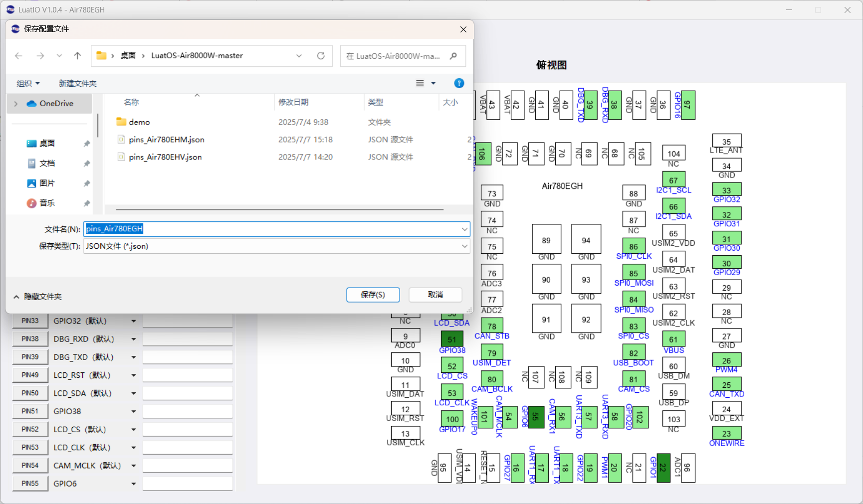Open PIN49 LCD_RST function dropdown
Viewport: 863px width, 504px height.
tap(134, 375)
